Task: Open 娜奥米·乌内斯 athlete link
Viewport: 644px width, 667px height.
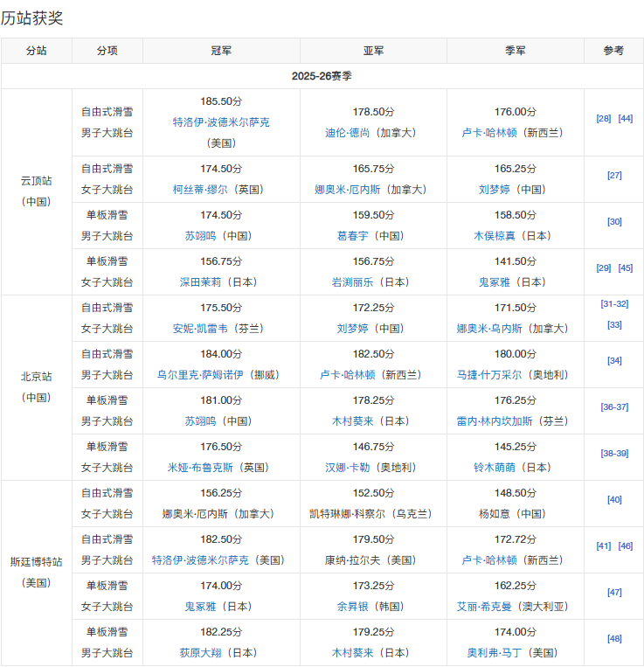Action: coord(488,329)
